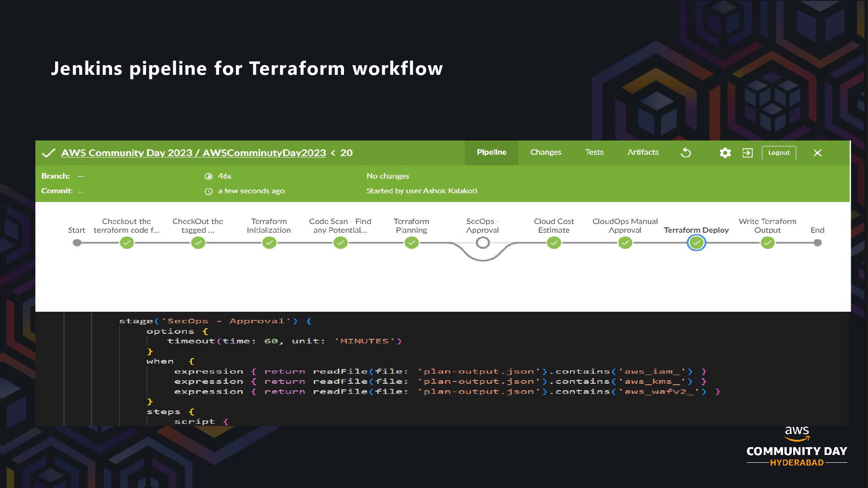This screenshot has width=868, height=488.
Task: Select the CloudOps Manual Approval stage node
Action: (625, 243)
